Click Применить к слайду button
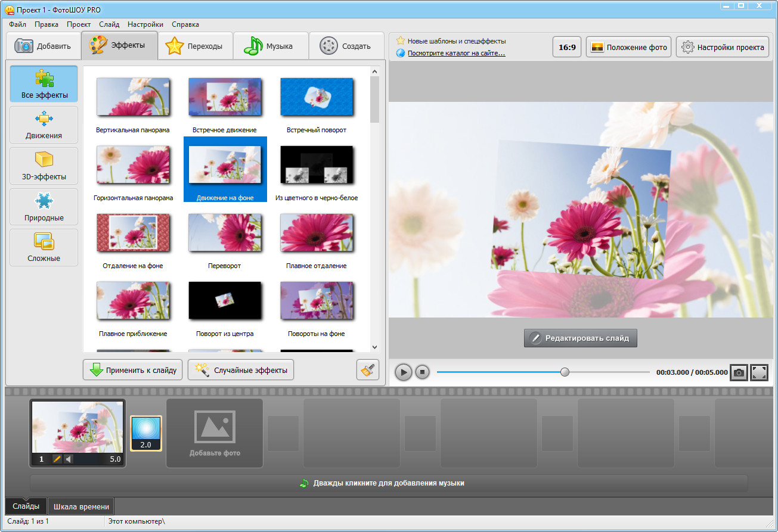This screenshot has width=778, height=532. (132, 370)
